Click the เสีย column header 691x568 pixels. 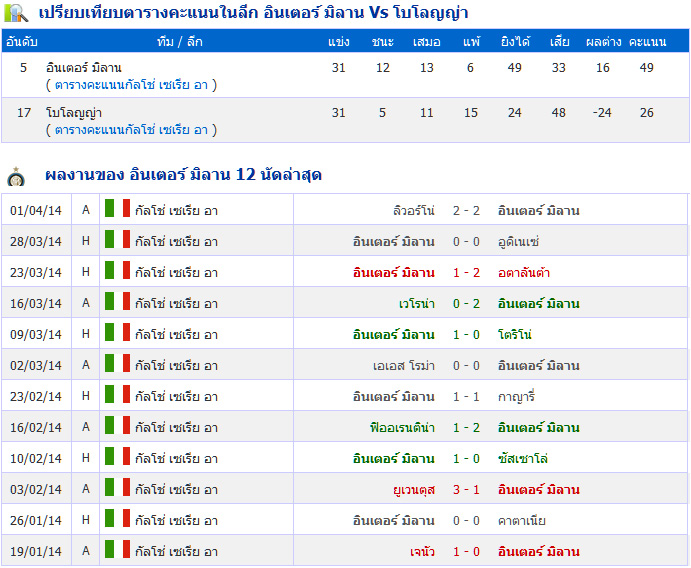559,42
